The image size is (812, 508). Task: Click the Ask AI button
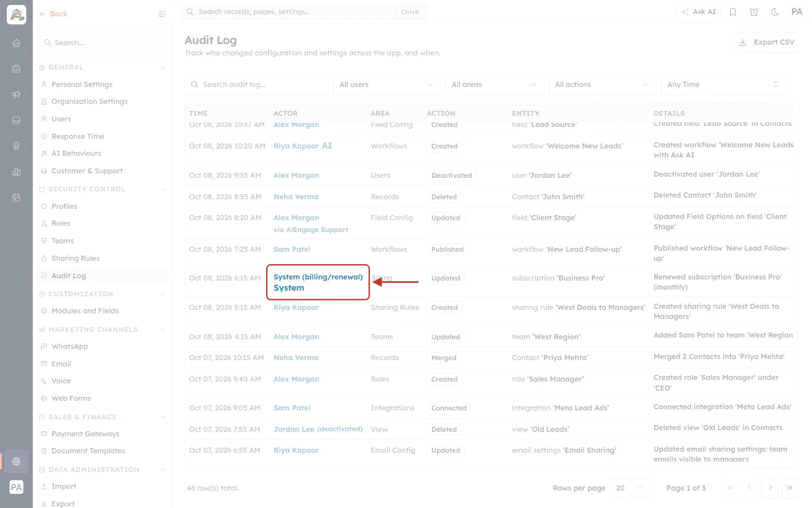coord(698,12)
